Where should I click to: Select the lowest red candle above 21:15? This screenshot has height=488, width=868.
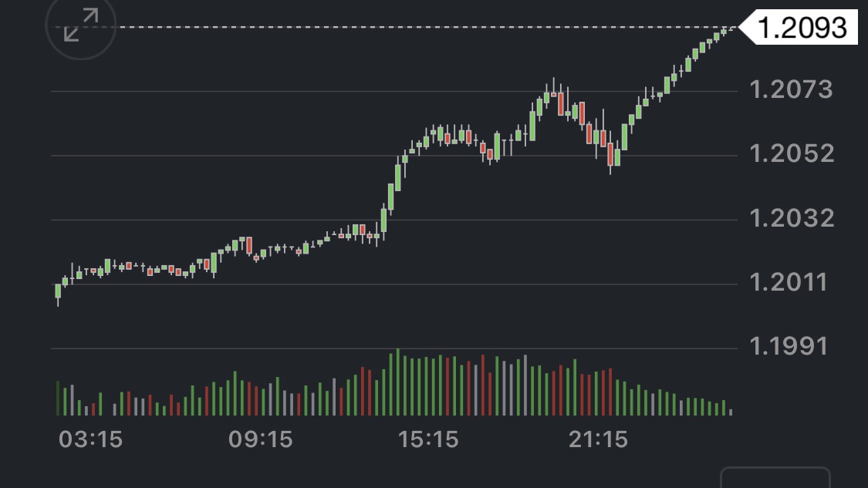[610, 155]
